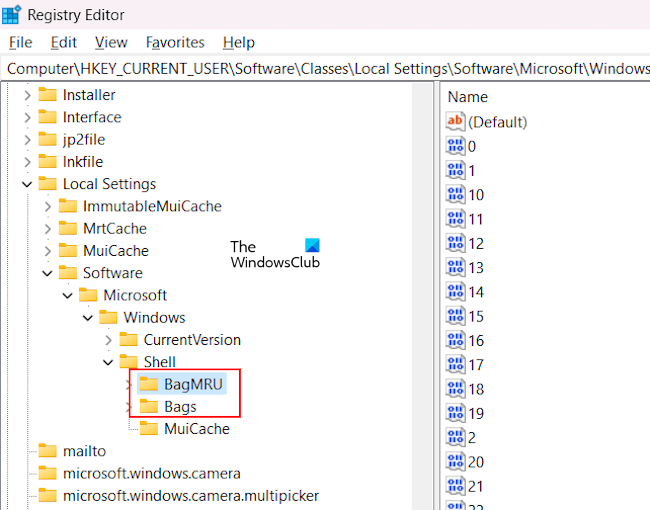
Task: Select the Local Settings folder icon
Action: pos(47,183)
